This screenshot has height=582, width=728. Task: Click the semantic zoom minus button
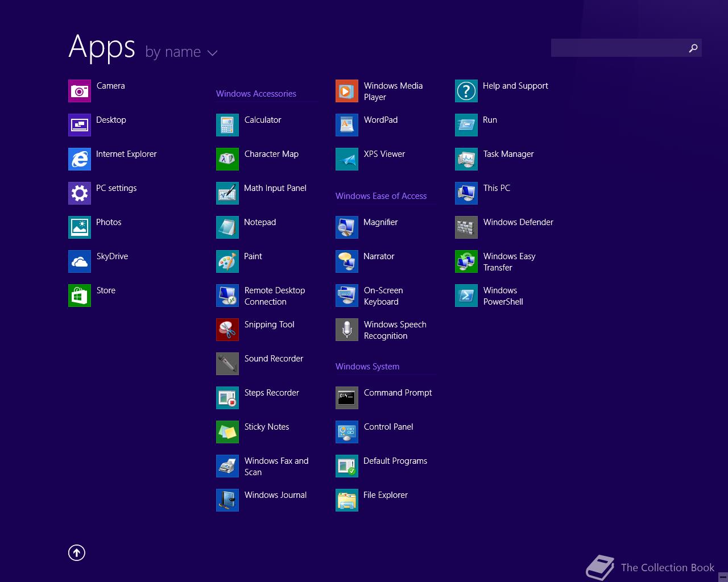click(x=722, y=576)
